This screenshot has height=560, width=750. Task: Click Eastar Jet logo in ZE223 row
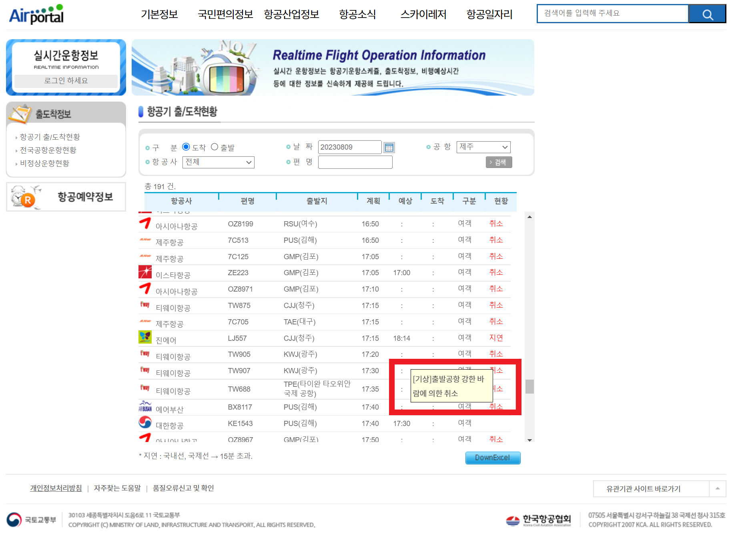(x=145, y=272)
